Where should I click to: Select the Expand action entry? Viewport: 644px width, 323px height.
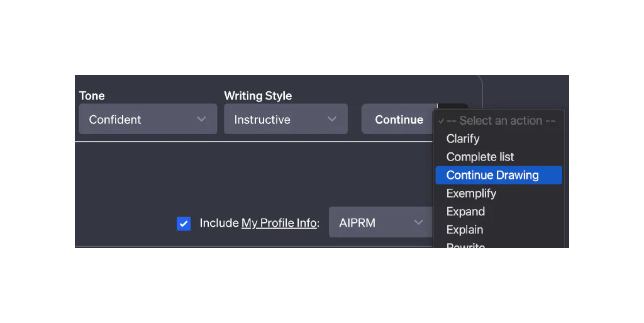tap(465, 212)
